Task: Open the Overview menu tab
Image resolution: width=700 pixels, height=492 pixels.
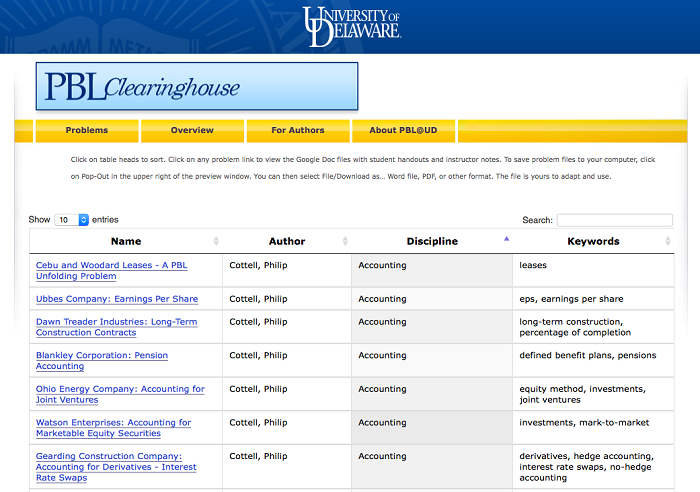Action: pos(192,130)
